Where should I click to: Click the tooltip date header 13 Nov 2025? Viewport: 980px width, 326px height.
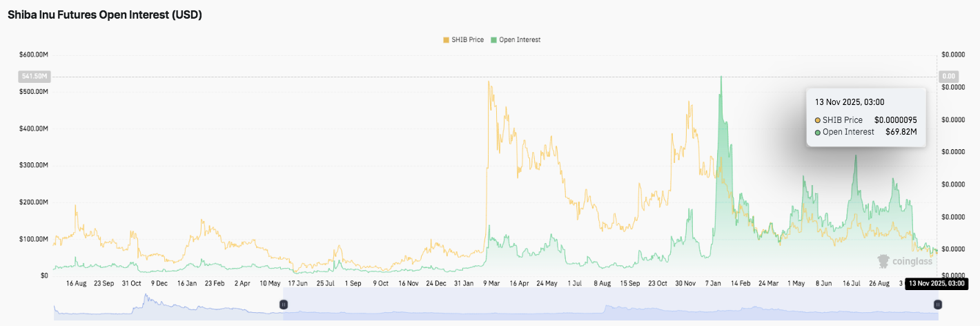pyautogui.click(x=840, y=102)
